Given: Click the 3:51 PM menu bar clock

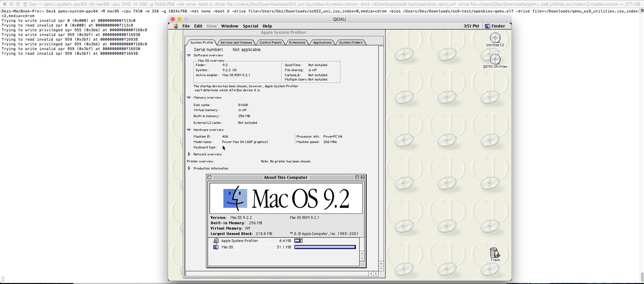Looking at the screenshot, I should (x=471, y=26).
